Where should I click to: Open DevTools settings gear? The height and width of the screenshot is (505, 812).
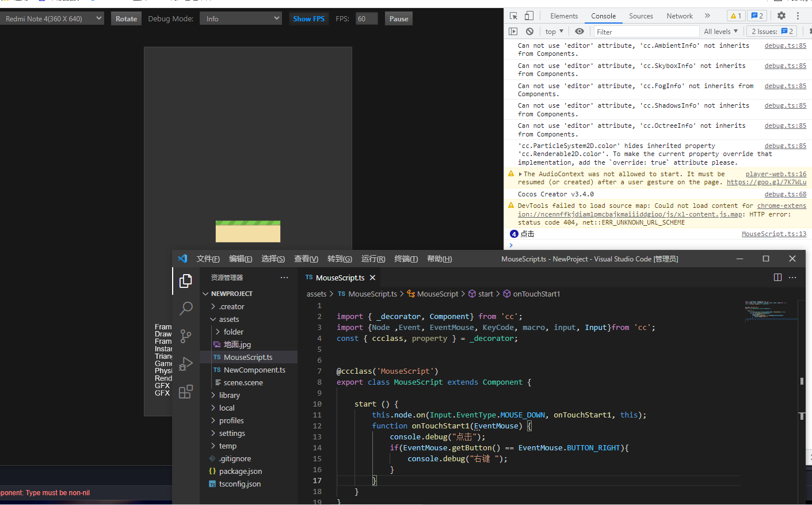click(781, 16)
